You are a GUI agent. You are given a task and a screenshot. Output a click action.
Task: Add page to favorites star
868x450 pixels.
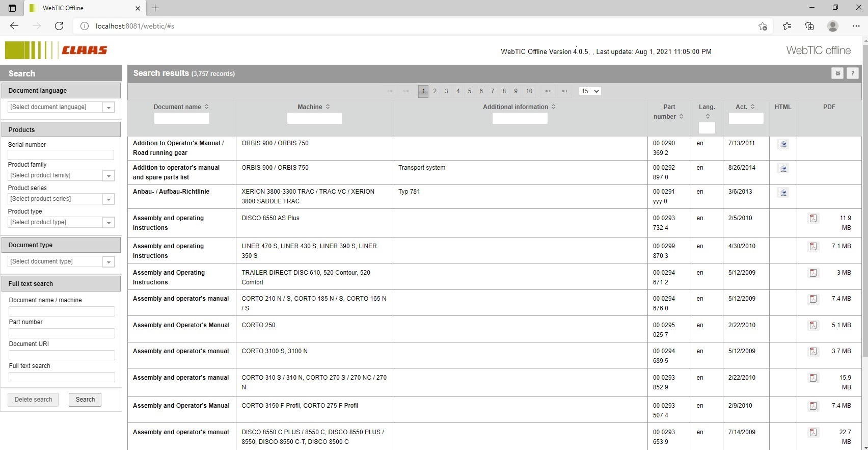(763, 26)
